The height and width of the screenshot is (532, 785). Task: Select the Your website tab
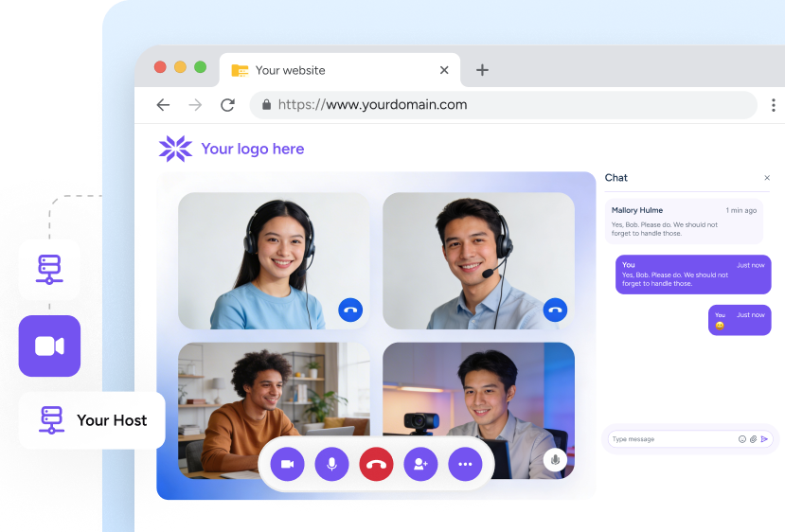pos(340,70)
